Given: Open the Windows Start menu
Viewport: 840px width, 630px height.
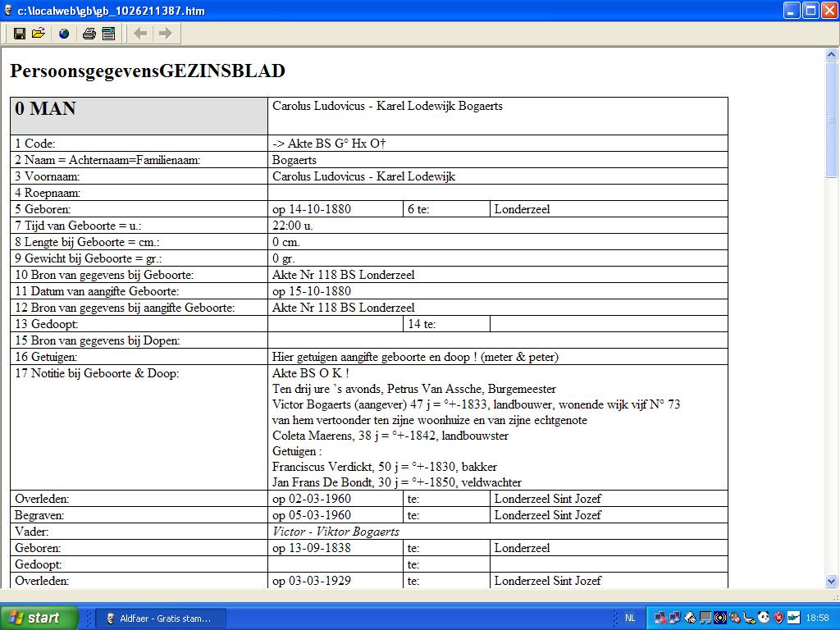Looking at the screenshot, I should pos(39,619).
